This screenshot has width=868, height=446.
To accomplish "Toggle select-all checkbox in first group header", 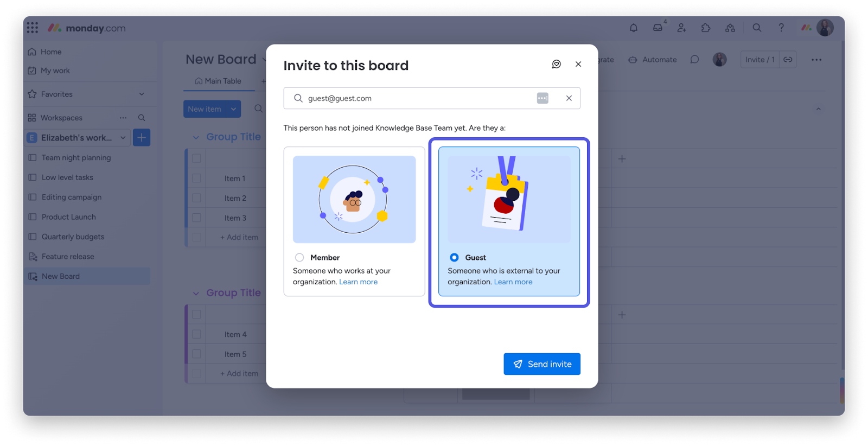I will [196, 158].
